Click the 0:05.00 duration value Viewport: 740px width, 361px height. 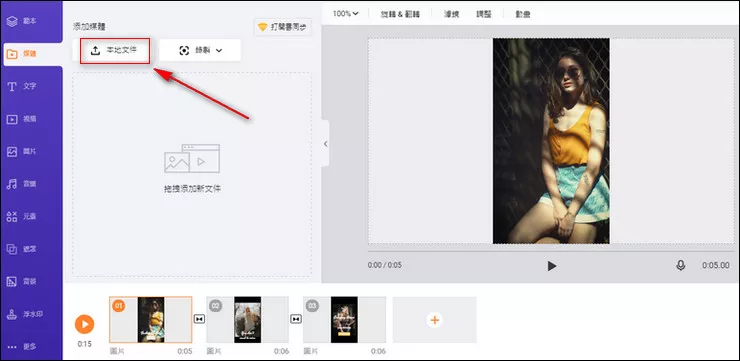tap(715, 266)
